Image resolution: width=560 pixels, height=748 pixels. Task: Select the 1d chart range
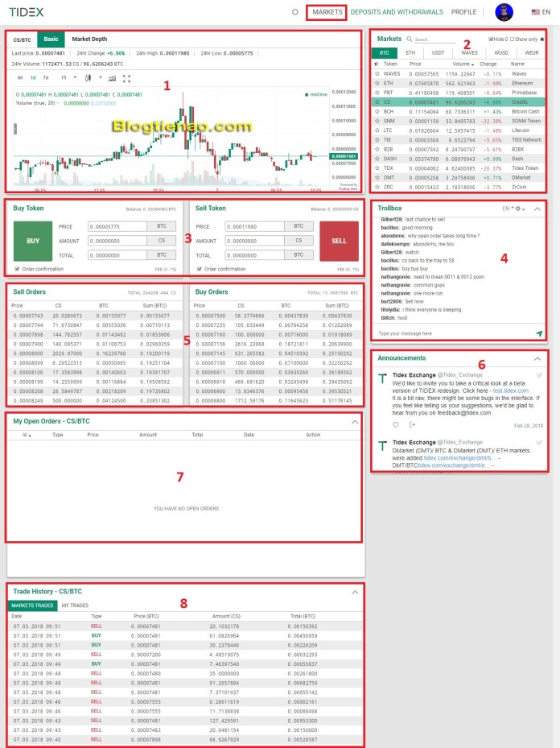(x=33, y=78)
